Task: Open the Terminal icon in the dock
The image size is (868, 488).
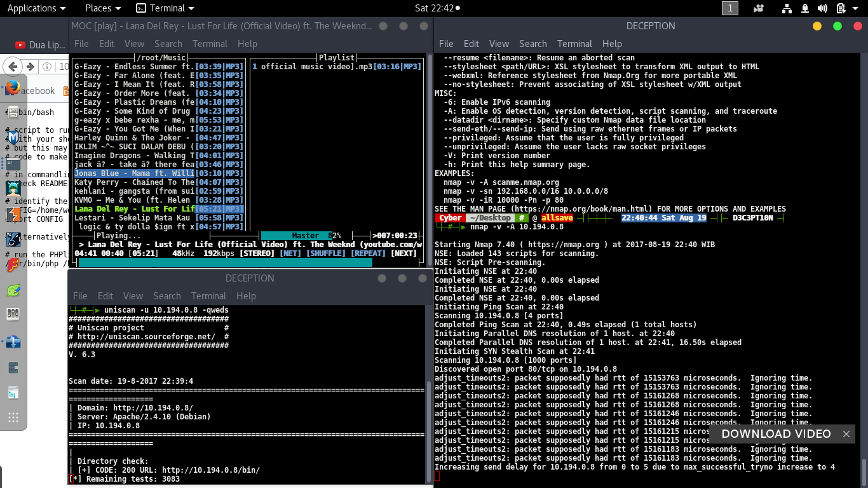Action: [13, 164]
